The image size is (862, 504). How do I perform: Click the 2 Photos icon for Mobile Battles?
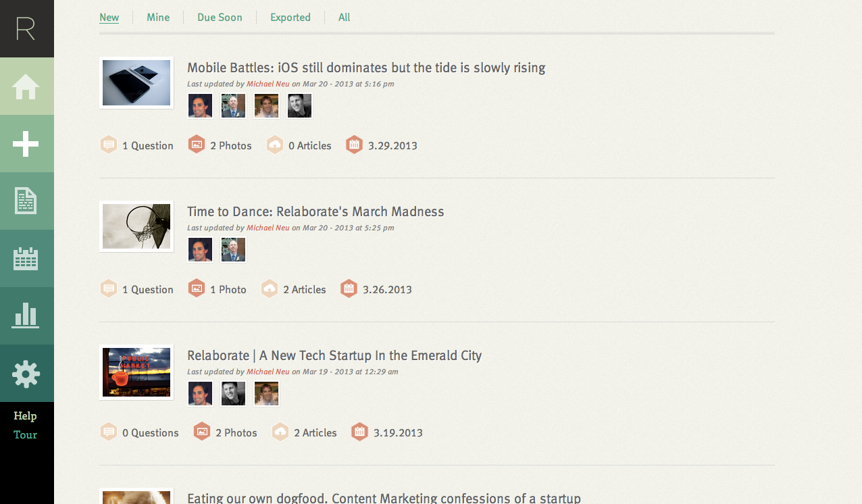click(197, 145)
